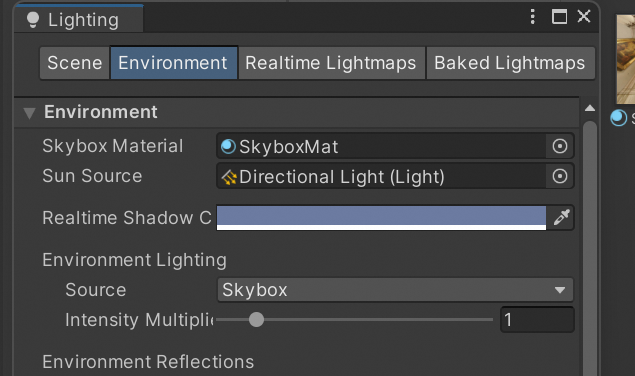Open the Lighting panel options menu
The image size is (635, 376).
(x=533, y=17)
